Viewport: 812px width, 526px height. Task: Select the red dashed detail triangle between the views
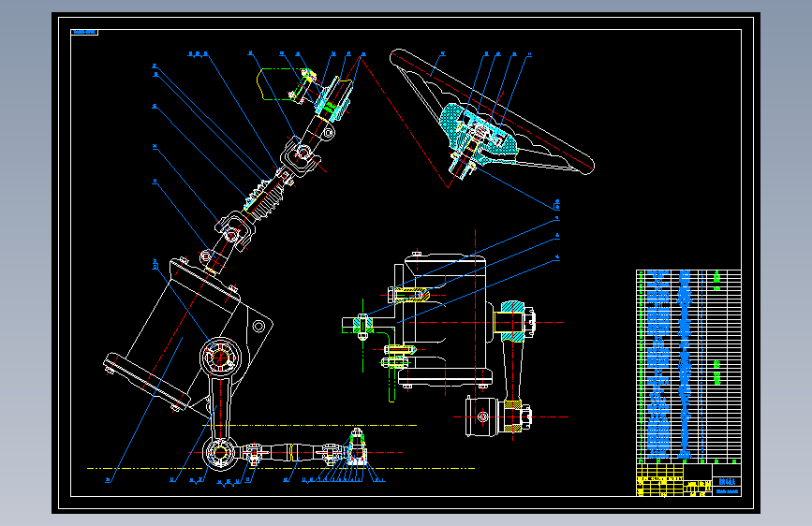point(405,123)
